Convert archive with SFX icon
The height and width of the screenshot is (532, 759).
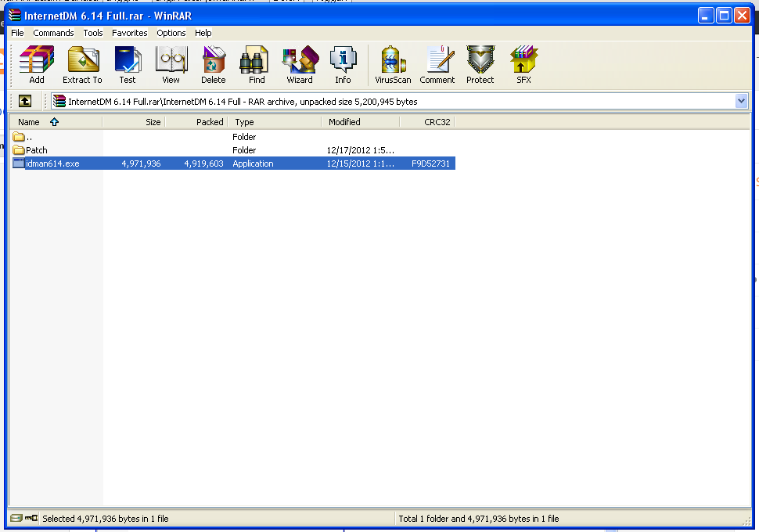click(x=523, y=65)
